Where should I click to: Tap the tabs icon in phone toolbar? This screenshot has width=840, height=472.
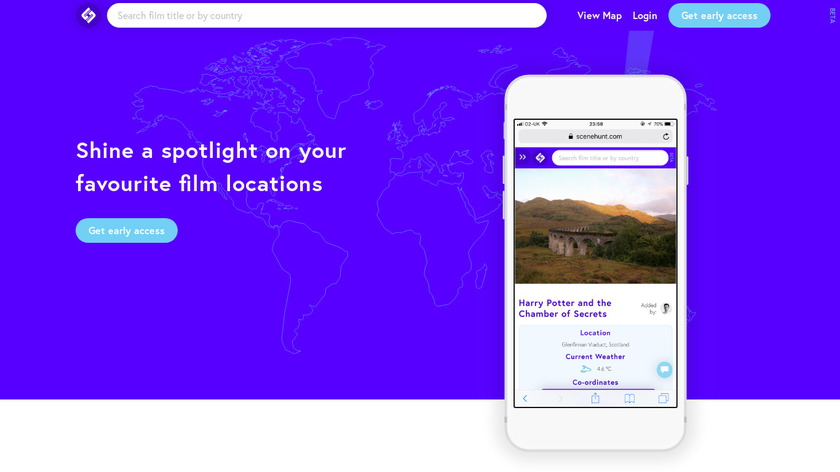(663, 398)
